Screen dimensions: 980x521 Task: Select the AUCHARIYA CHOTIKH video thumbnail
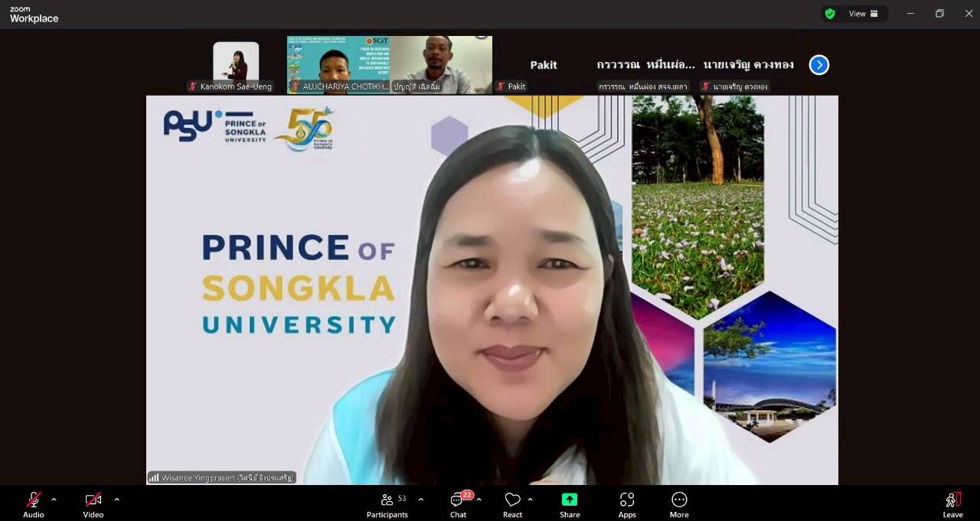(x=338, y=65)
